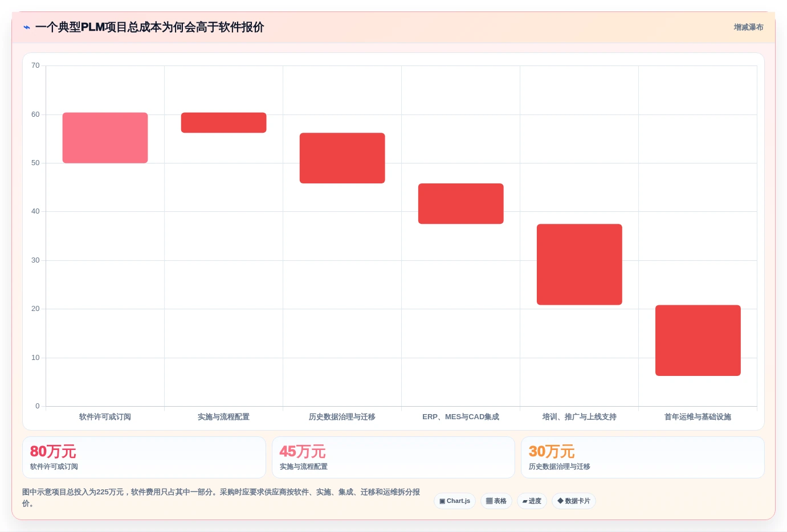This screenshot has width=787, height=532.
Task: Click card caption 历史数据治理与迁移 under 30万元
Action: click(560, 466)
